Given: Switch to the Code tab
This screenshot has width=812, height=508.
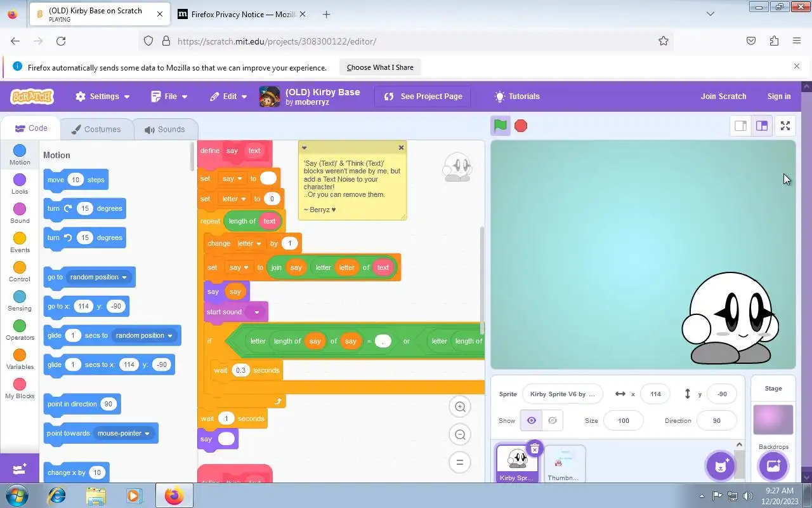Looking at the screenshot, I should tap(31, 128).
